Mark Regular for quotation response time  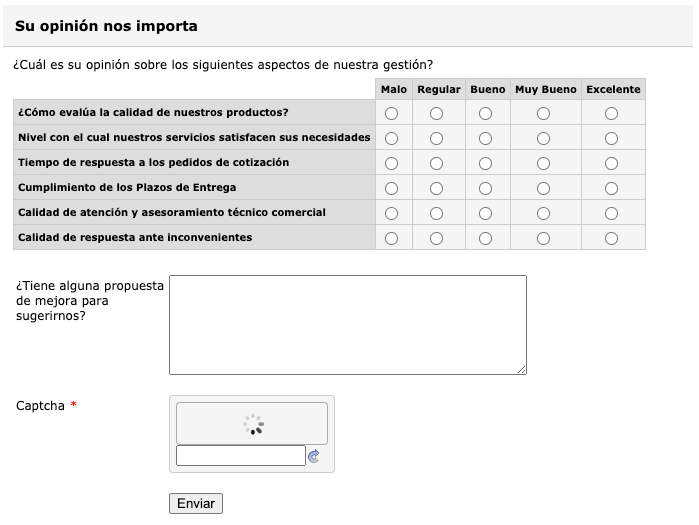click(437, 163)
